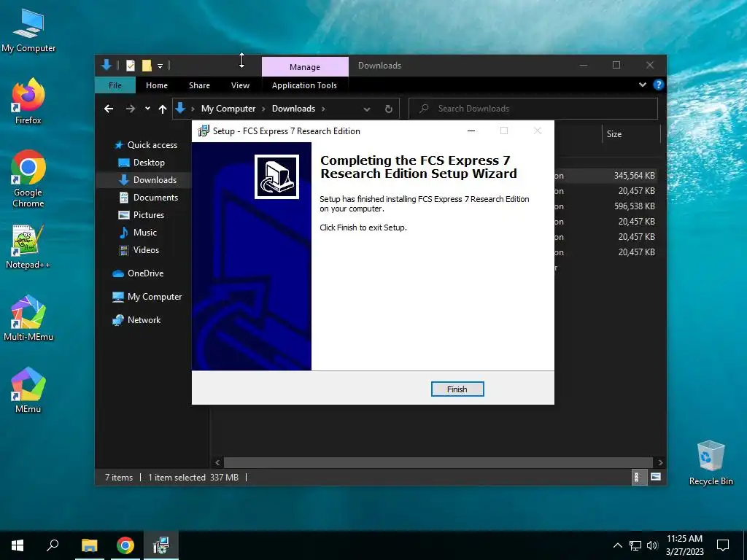Open the My Computer desktop icon
The width and height of the screenshot is (747, 560).
click(x=28, y=29)
